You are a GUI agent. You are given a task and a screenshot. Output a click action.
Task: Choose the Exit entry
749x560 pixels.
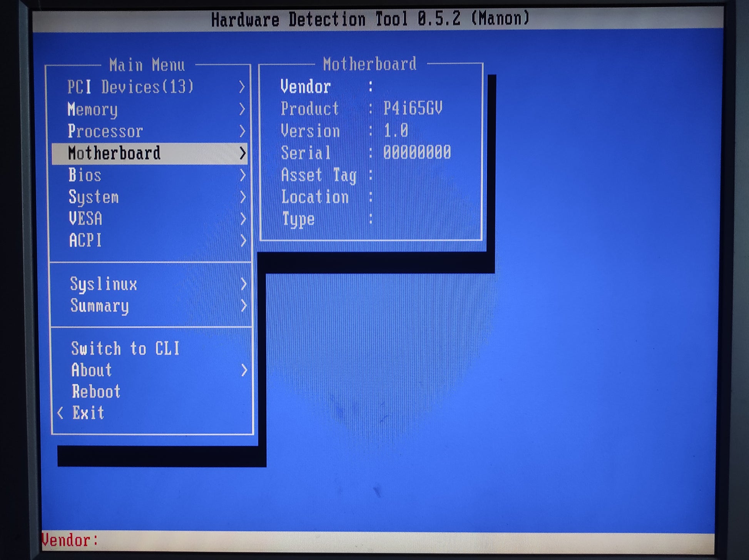tap(88, 413)
